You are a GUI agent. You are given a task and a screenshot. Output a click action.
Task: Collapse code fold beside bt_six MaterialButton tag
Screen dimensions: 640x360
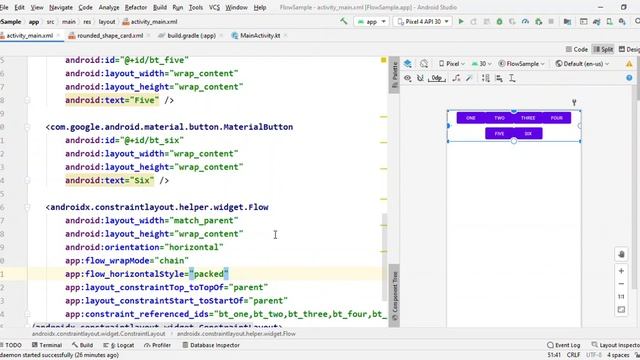point(27,127)
